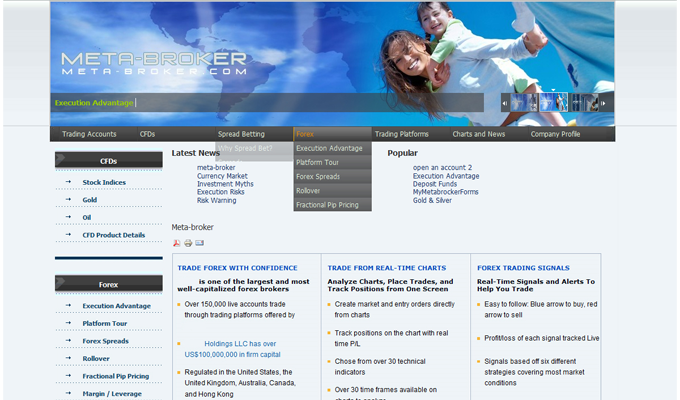This screenshot has height=400, width=680.
Task: Click the print icon under Meta-broker
Action: pyautogui.click(x=188, y=243)
